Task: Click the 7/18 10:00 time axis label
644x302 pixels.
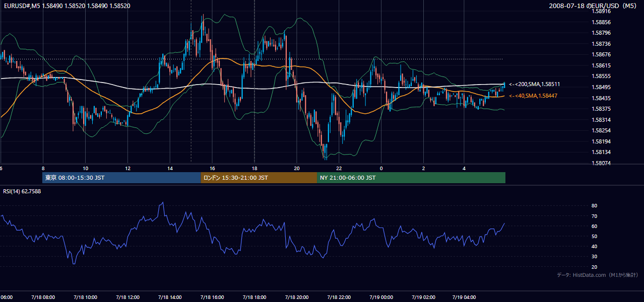Action: [x=85, y=297]
